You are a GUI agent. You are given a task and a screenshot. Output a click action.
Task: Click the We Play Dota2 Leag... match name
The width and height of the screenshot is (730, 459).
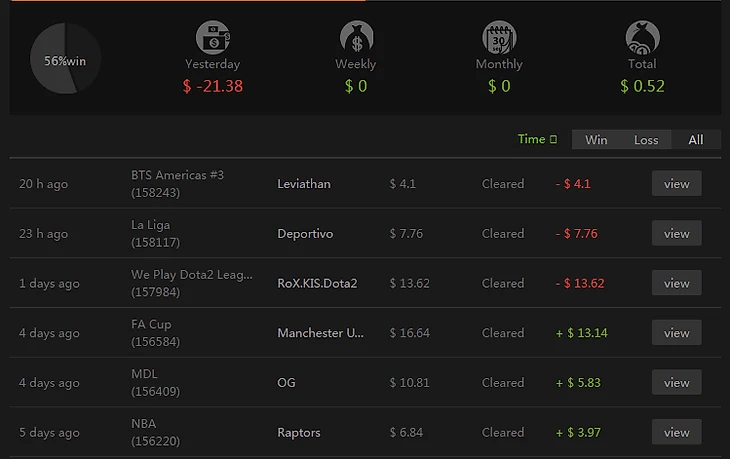192,275
